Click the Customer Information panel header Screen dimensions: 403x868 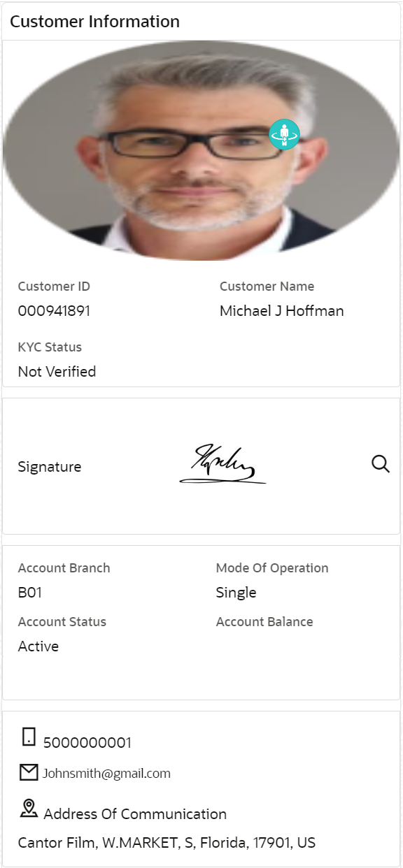[95, 22]
